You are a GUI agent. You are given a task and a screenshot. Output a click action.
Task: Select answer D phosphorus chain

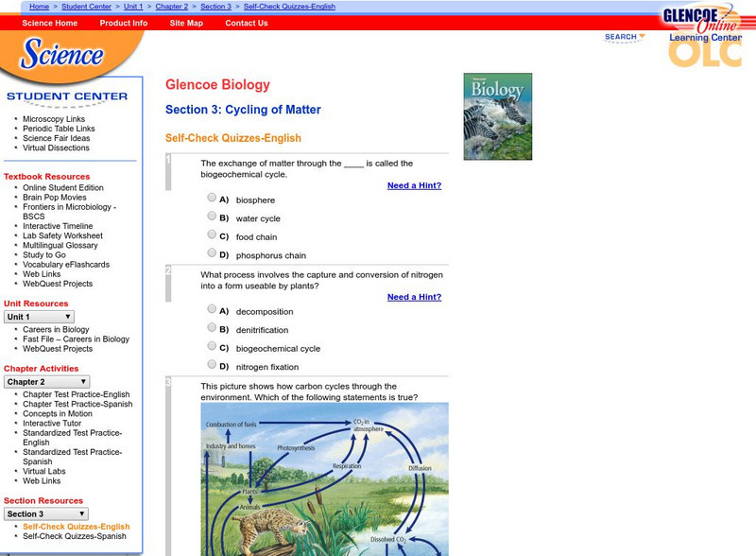point(212,252)
